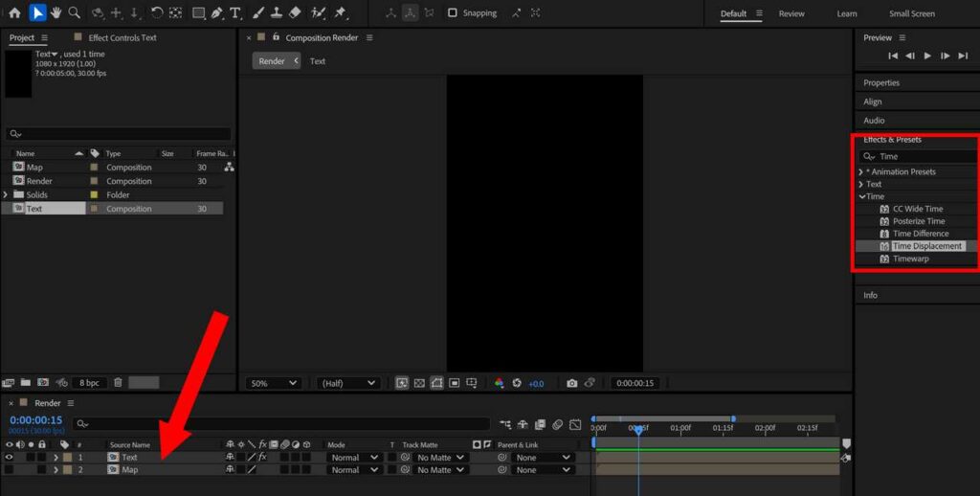Open the Project panel menu
This screenshot has height=496, width=980.
pos(44,37)
